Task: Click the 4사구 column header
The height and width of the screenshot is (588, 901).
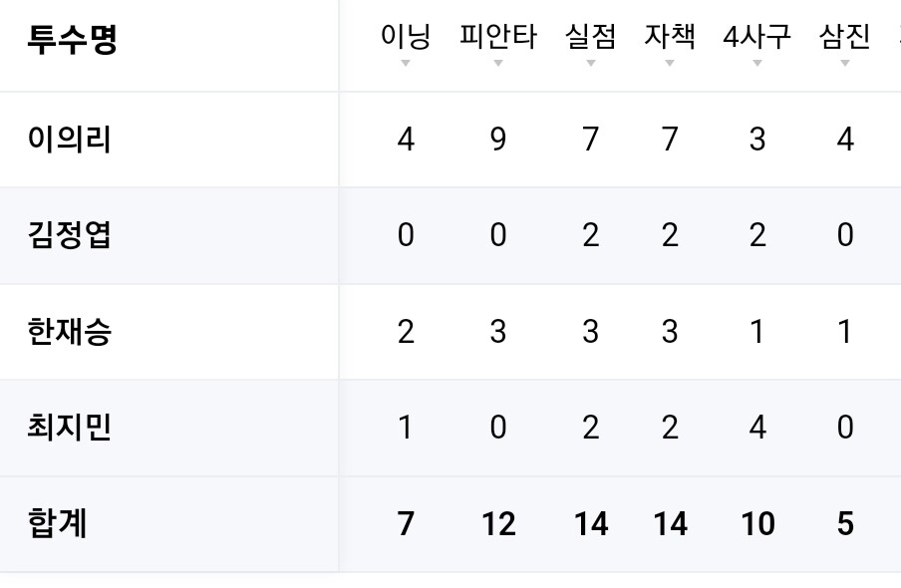Action: (x=757, y=36)
